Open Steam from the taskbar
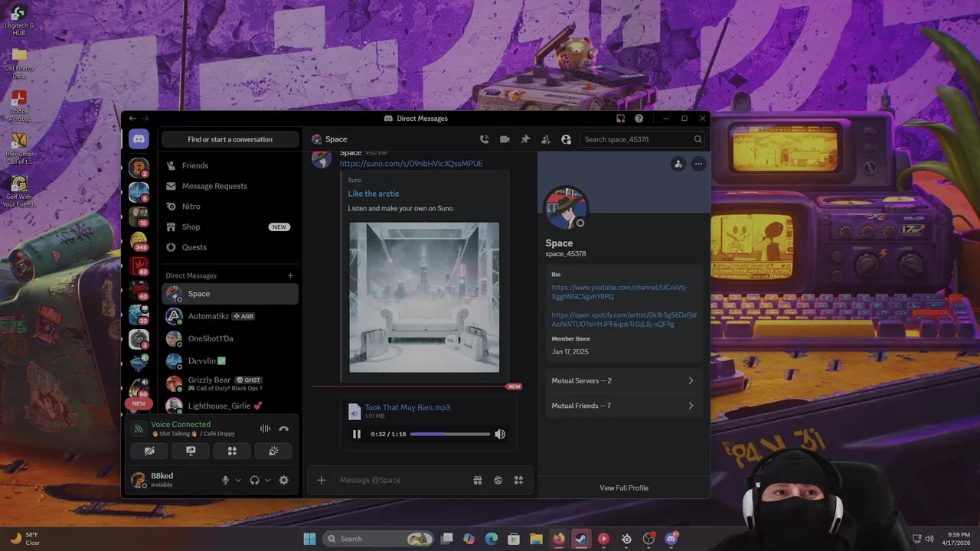This screenshot has height=551, width=980. tap(581, 539)
